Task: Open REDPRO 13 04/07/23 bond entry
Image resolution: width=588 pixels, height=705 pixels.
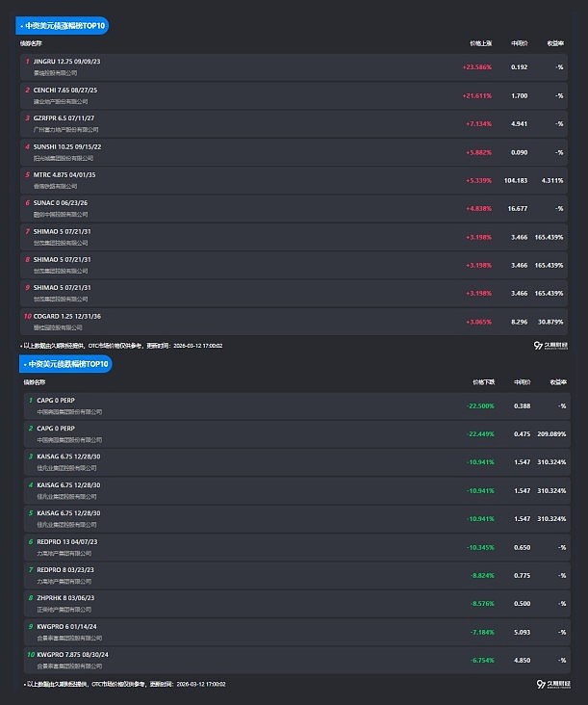Action: pos(67,541)
